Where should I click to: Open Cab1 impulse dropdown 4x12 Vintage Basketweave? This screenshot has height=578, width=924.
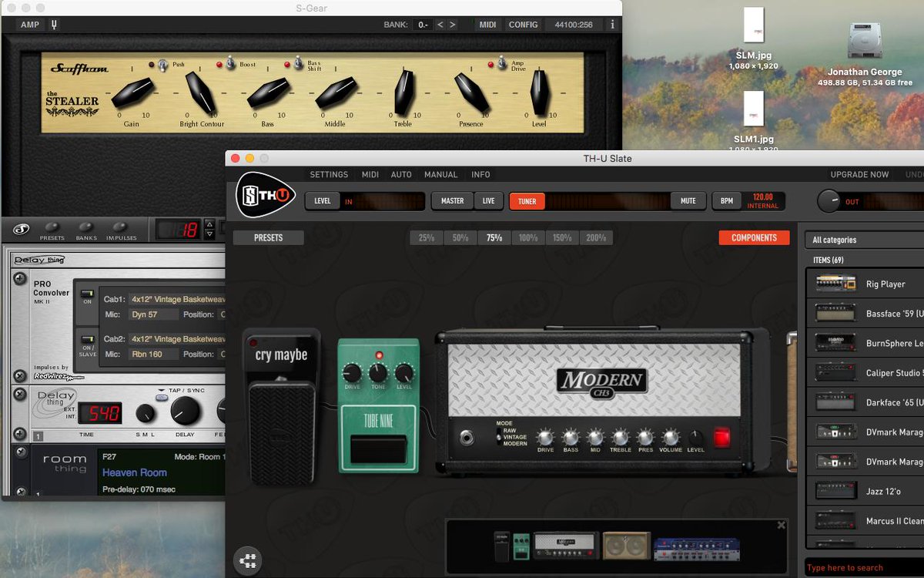click(x=178, y=299)
